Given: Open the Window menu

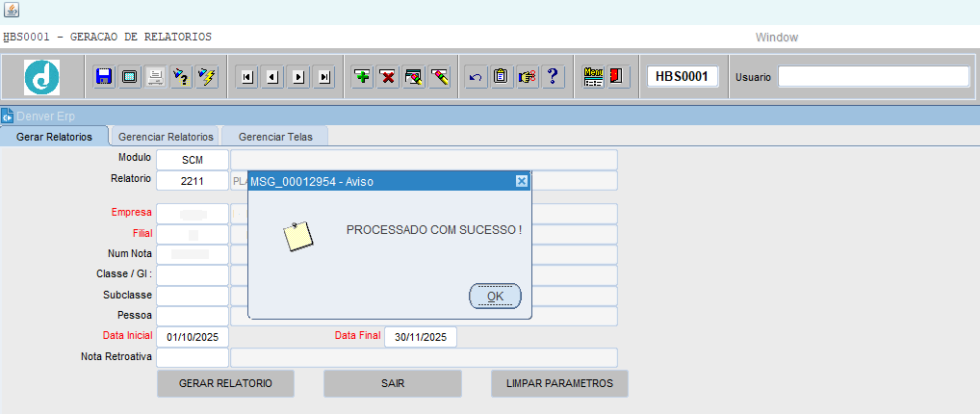Looking at the screenshot, I should point(776,38).
